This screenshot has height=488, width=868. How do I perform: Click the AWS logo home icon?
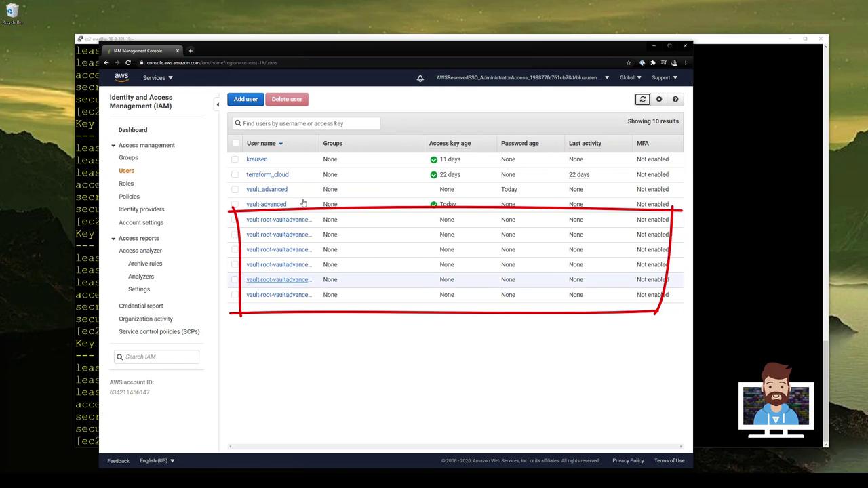(x=121, y=77)
